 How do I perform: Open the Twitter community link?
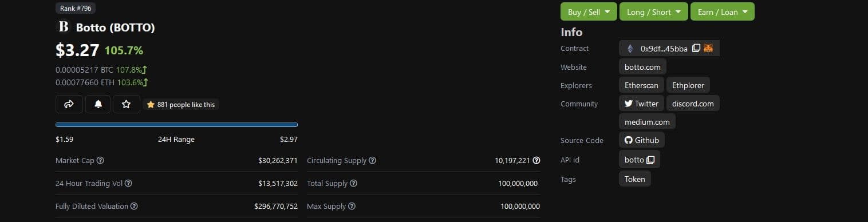(x=641, y=104)
